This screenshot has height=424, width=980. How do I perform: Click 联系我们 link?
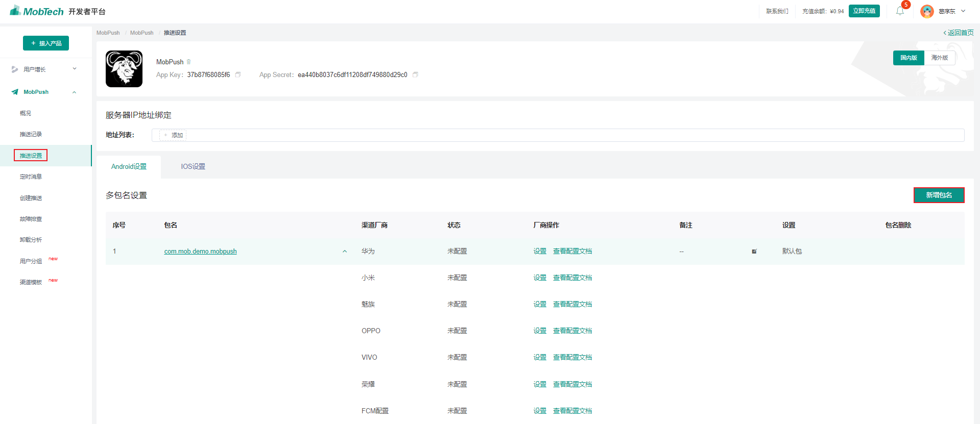777,11
